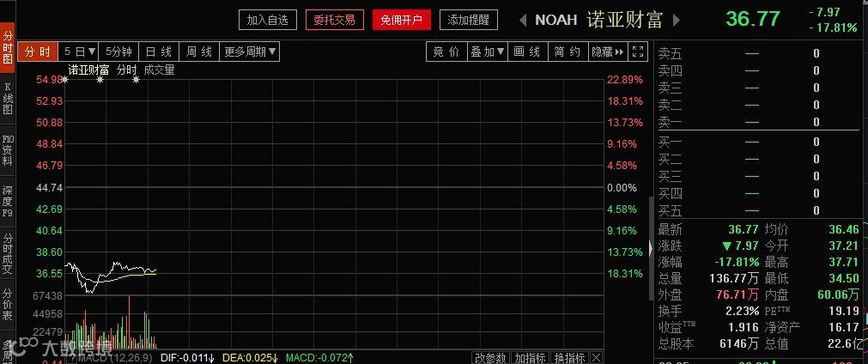Open 分时成交 sidebar tab

tap(8, 254)
